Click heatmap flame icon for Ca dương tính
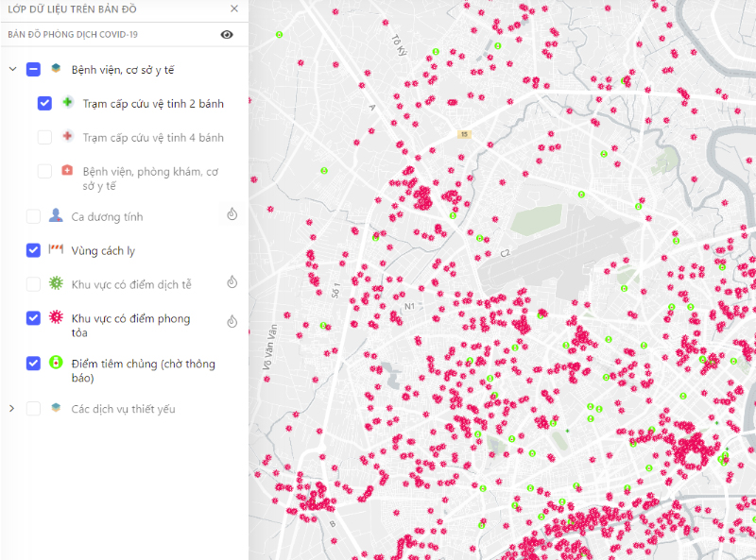The height and width of the screenshot is (560, 756). (x=232, y=215)
